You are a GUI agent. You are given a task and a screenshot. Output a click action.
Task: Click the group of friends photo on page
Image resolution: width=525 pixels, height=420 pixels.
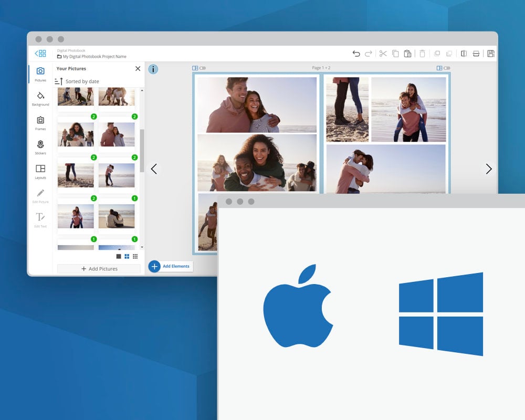tap(257, 163)
